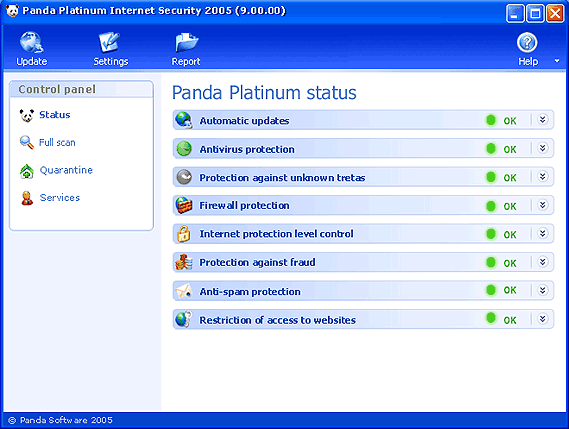569x429 pixels.
Task: Click the Anti-spam envelope icon
Action: pyautogui.click(x=184, y=291)
